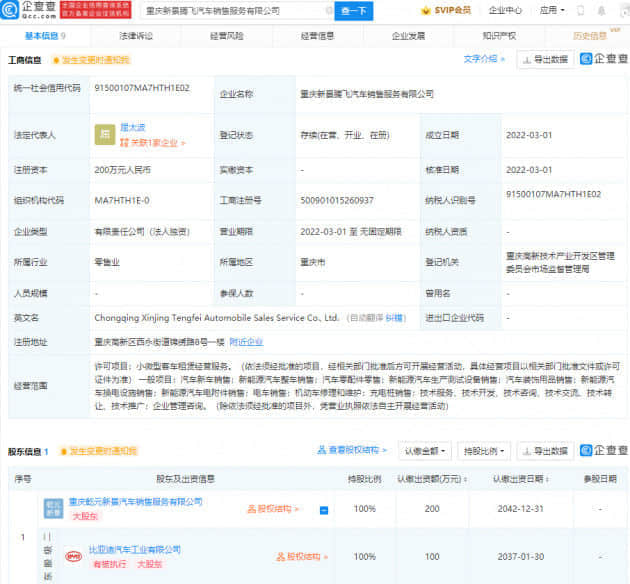Switch to the 历史信息 tab
Image resolution: width=630 pixels, height=584 pixels.
pyautogui.click(x=590, y=36)
